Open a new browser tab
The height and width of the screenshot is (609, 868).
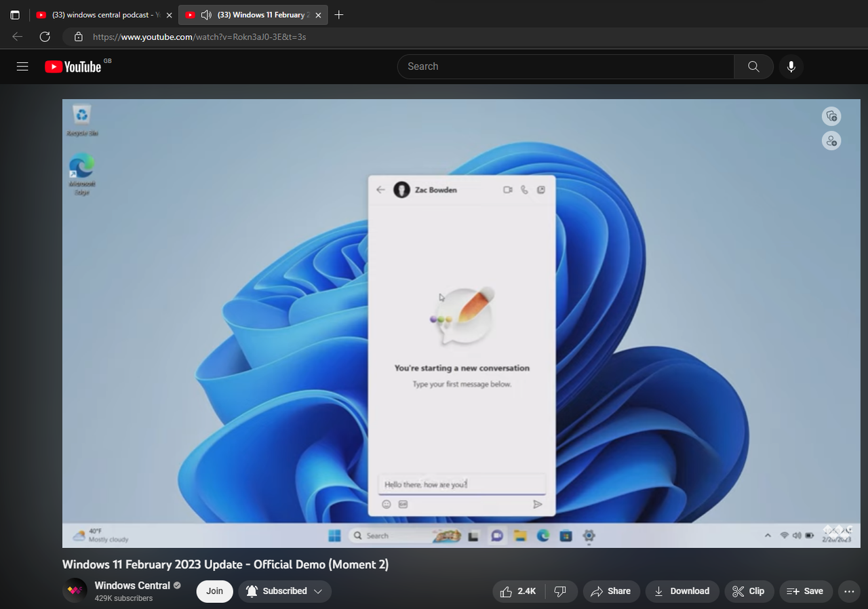point(339,15)
